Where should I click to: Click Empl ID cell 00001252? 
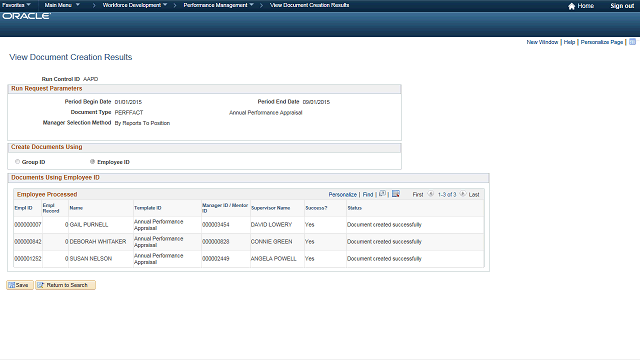point(28,258)
